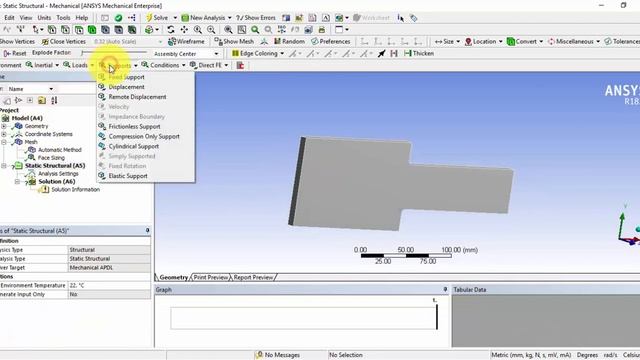Click the Show Errors button
This screenshot has height=360, width=640.
pos(256,18)
